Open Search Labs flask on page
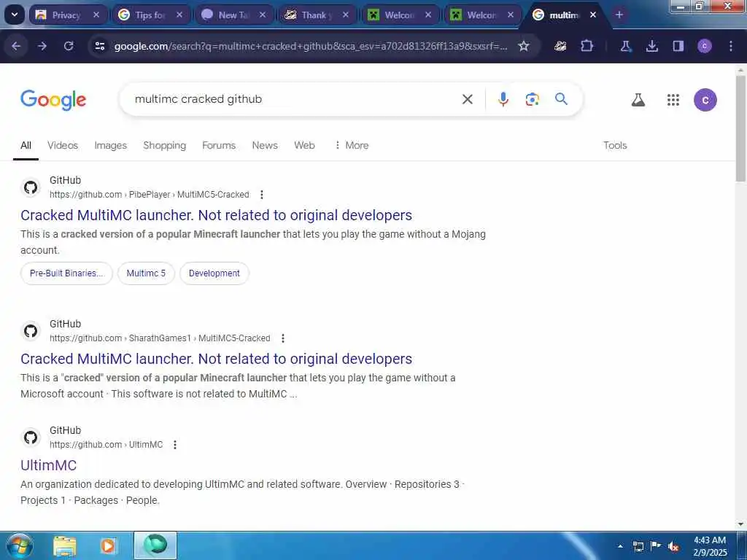Viewport: 747px width, 560px height. (638, 99)
